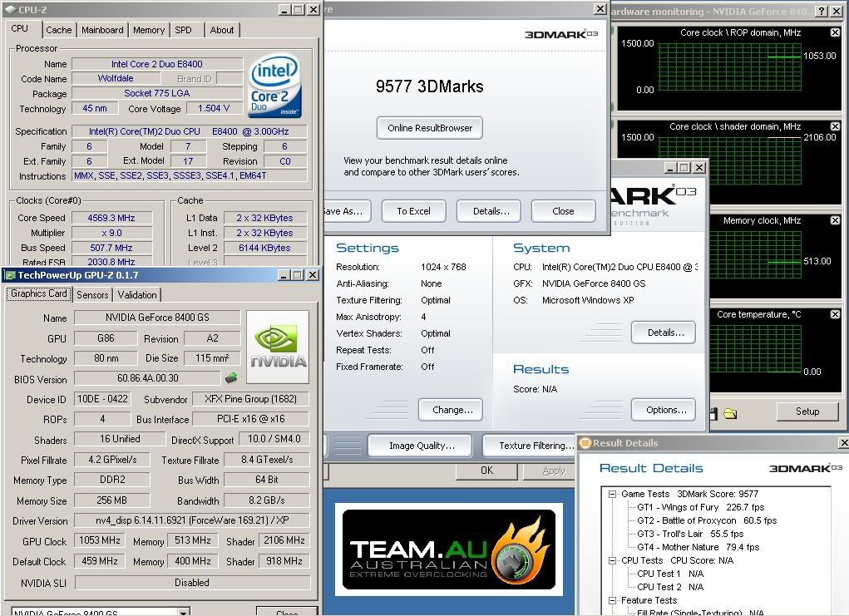The image size is (849, 616).
Task: Click the Setup button in Hardware monitoring
Action: point(807,411)
